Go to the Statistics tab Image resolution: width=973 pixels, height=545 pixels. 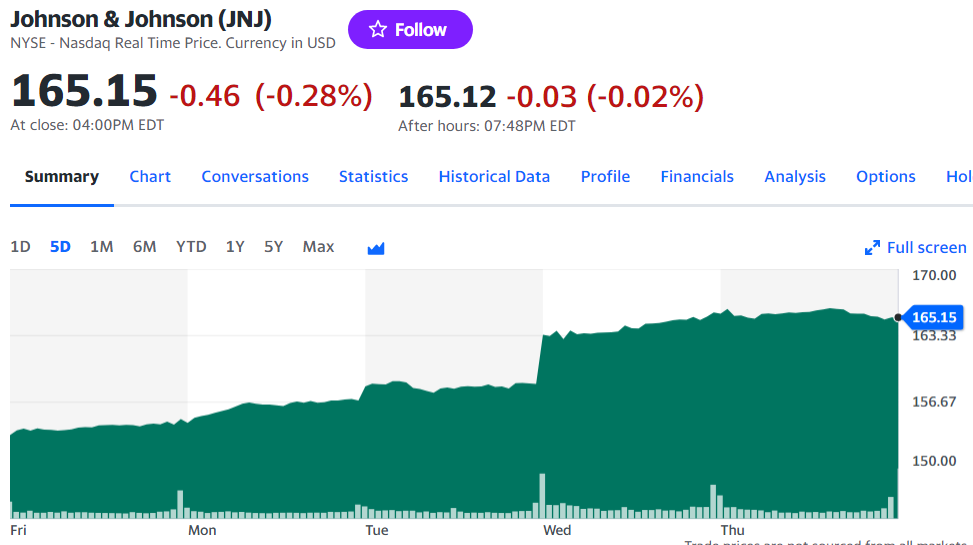point(374,177)
